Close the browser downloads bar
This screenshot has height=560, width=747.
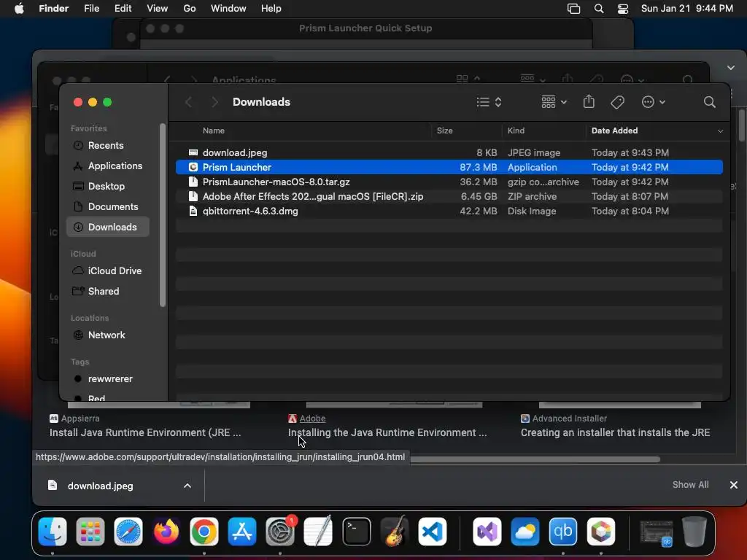734,485
